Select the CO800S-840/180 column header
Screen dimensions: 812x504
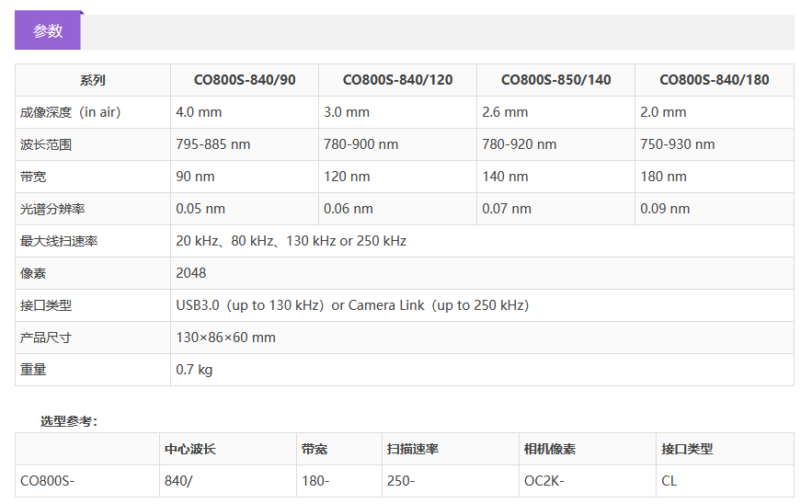(714, 80)
